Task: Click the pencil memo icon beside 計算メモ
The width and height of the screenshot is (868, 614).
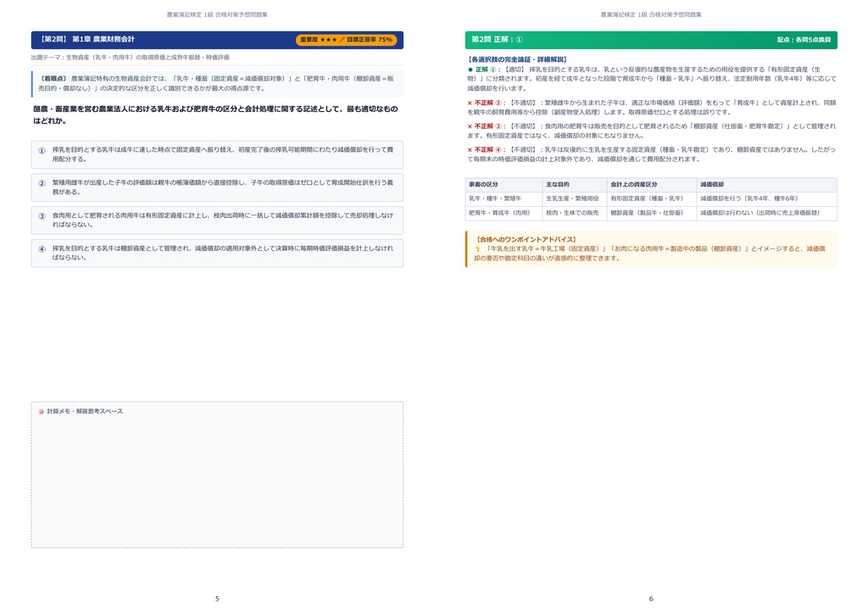Action: [x=42, y=411]
